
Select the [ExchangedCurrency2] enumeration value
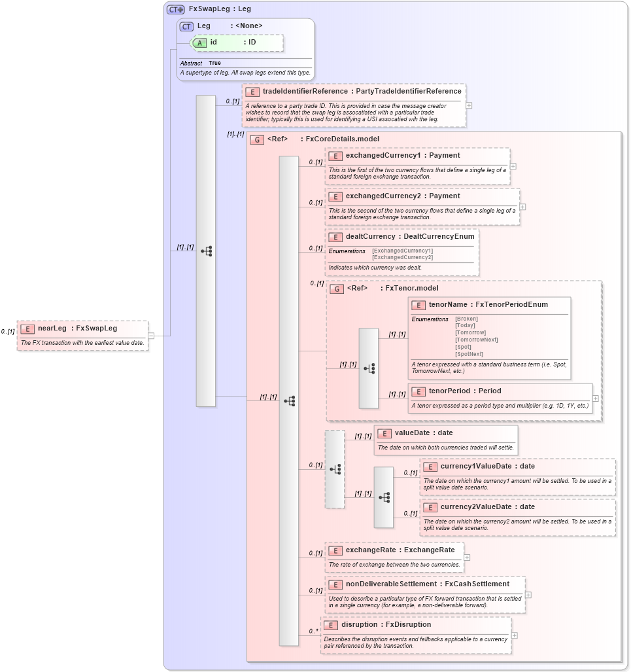402,258
